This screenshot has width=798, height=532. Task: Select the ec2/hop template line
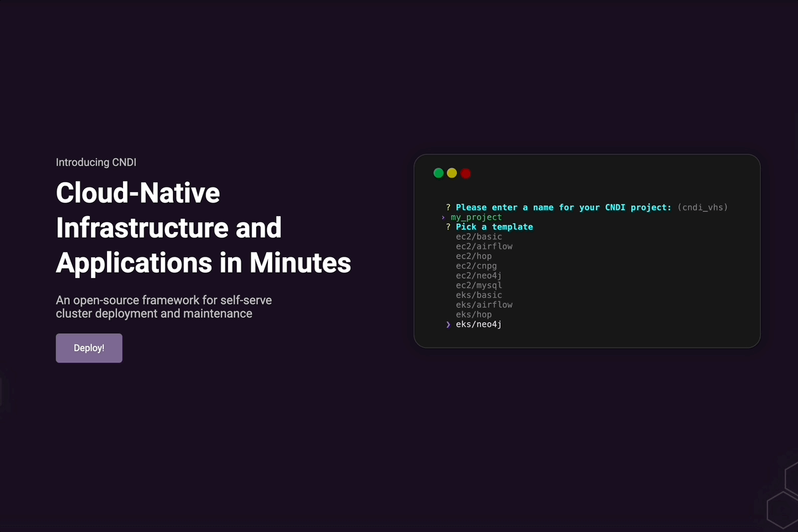[473, 256]
